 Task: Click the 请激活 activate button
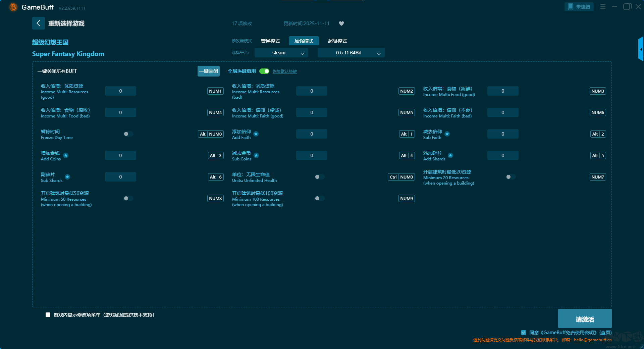(x=585, y=319)
